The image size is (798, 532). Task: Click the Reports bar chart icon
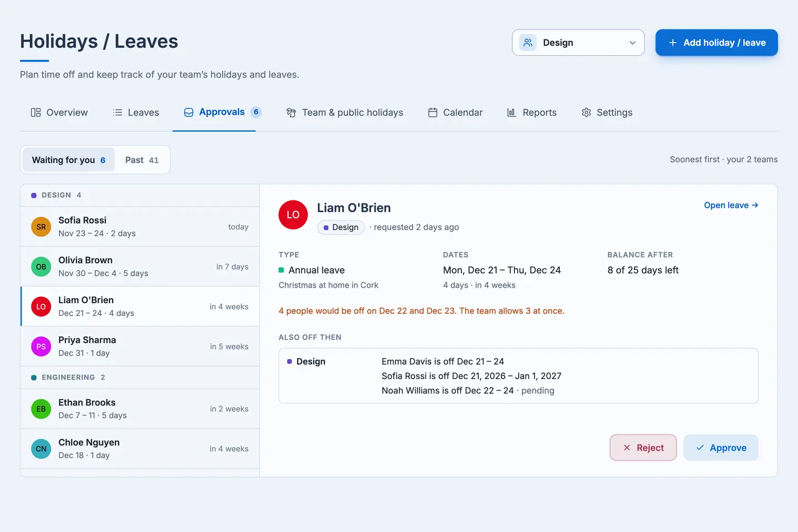pos(511,112)
